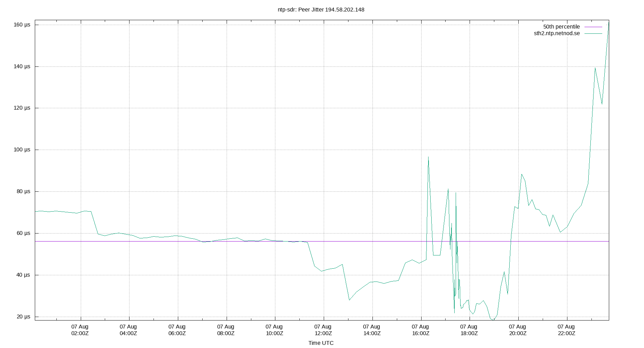
Task: Click the '07 Aug 10:00Z' x-axis label
Action: [x=274, y=330]
